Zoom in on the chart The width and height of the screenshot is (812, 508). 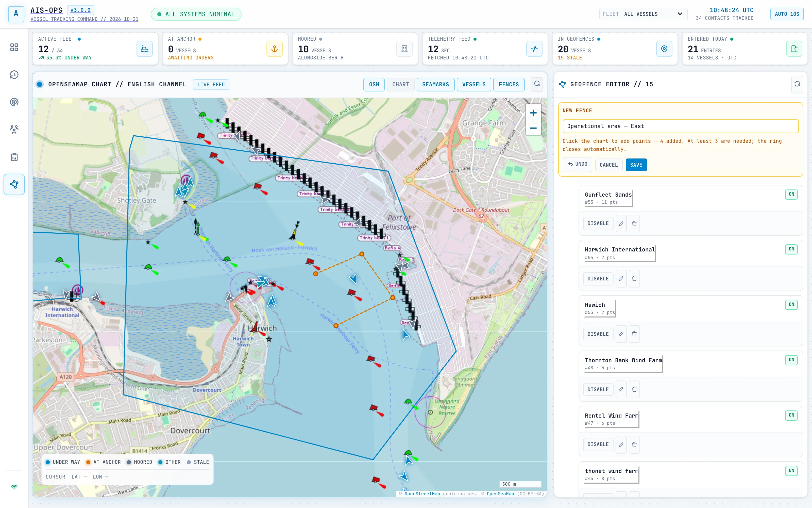tap(533, 113)
